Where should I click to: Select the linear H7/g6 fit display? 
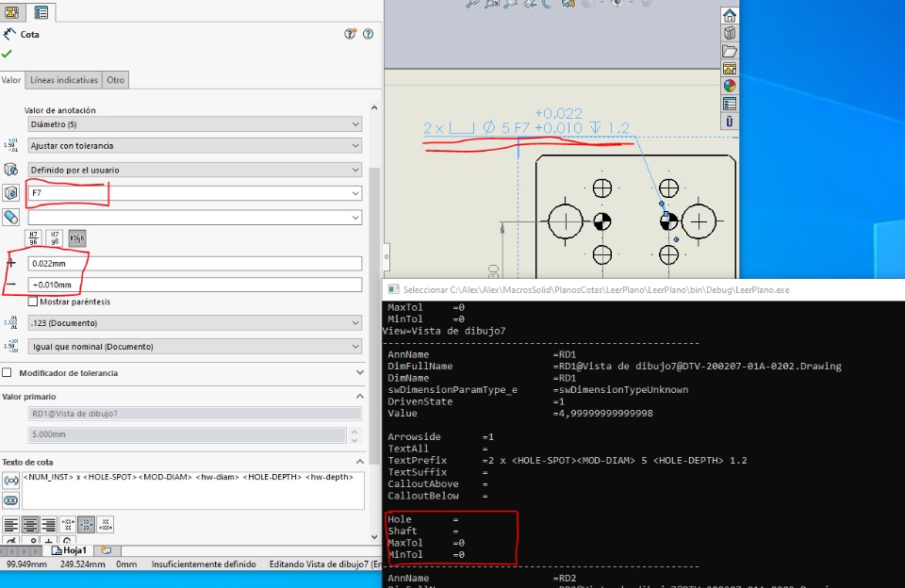click(x=76, y=237)
